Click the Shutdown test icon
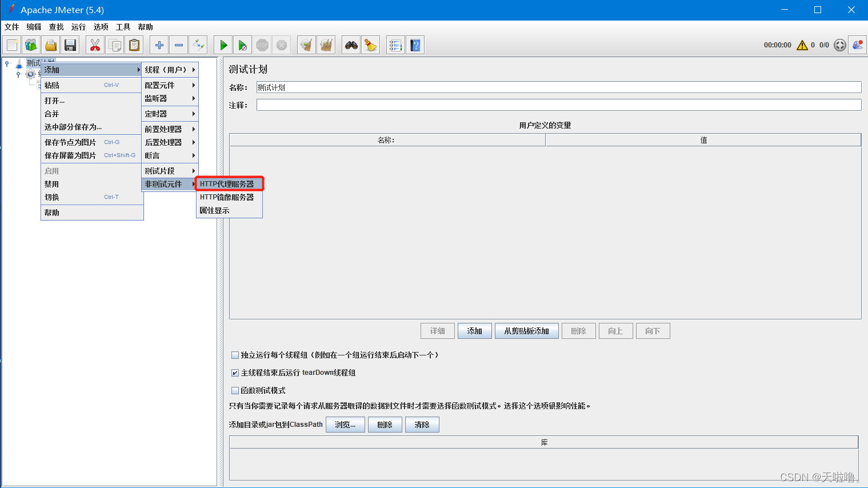The image size is (868, 488). 282,45
